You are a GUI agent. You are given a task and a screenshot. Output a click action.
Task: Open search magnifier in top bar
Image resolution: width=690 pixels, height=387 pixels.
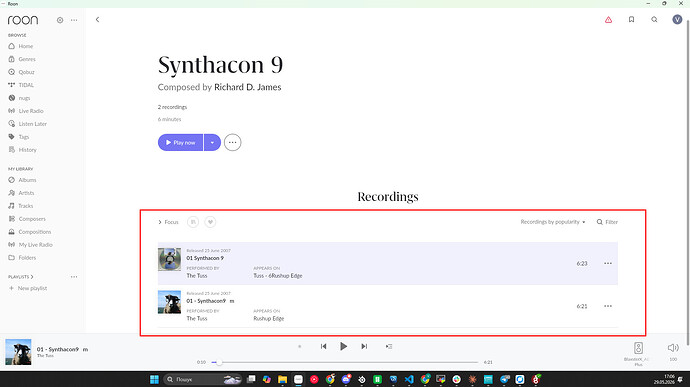click(654, 19)
